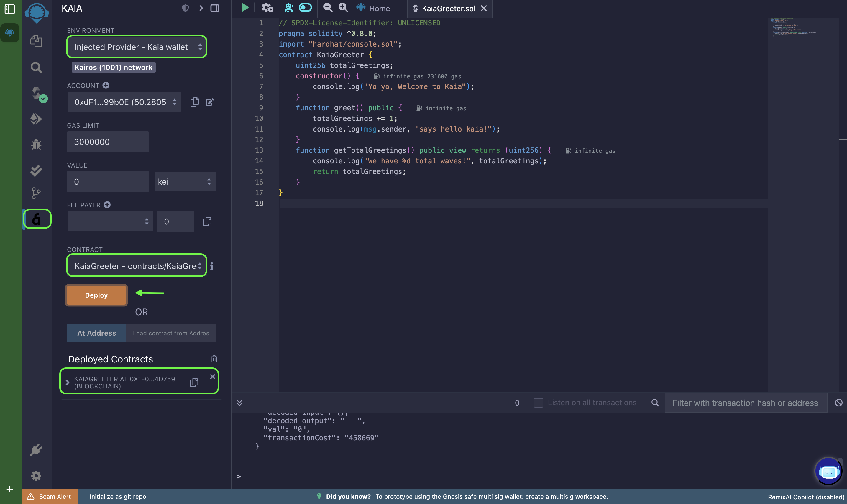The height and width of the screenshot is (504, 847).
Task: Copy the fee payer address
Action: click(x=207, y=221)
